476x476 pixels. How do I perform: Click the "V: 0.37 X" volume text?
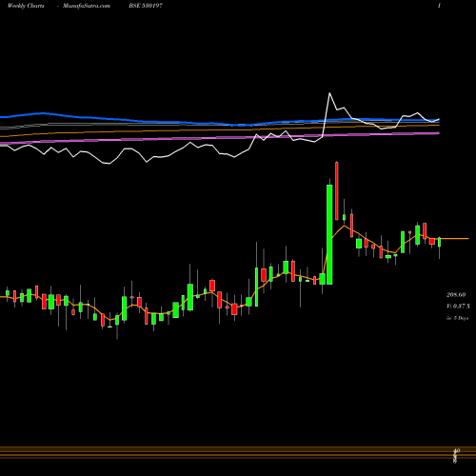(x=458, y=307)
